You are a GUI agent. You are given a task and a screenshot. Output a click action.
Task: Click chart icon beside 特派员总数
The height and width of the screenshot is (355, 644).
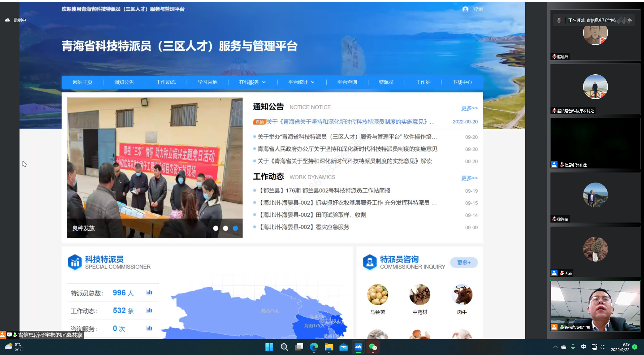[149, 292]
